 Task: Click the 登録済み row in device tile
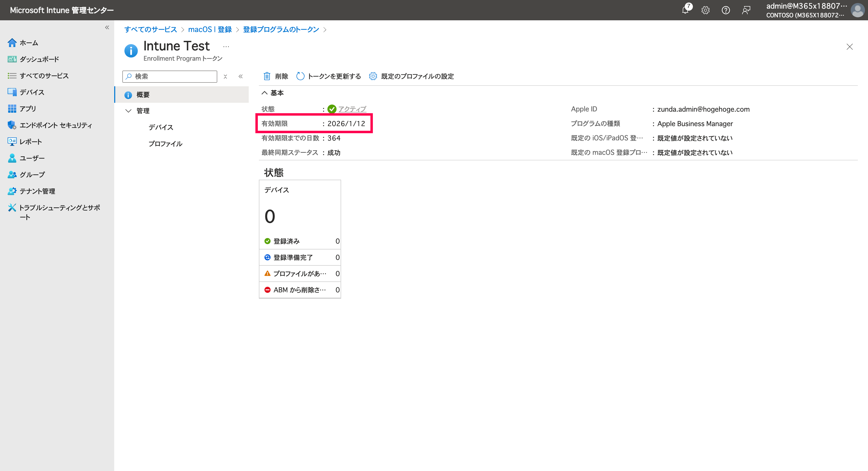coord(300,241)
